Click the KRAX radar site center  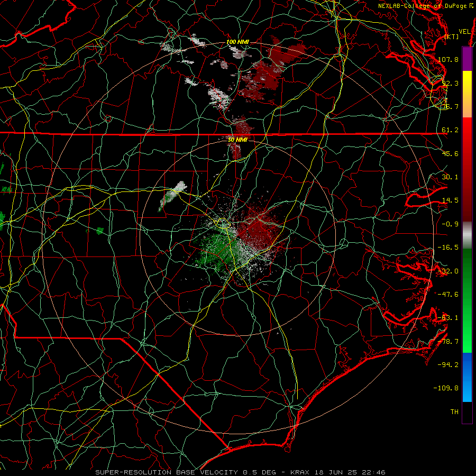coord(237,237)
